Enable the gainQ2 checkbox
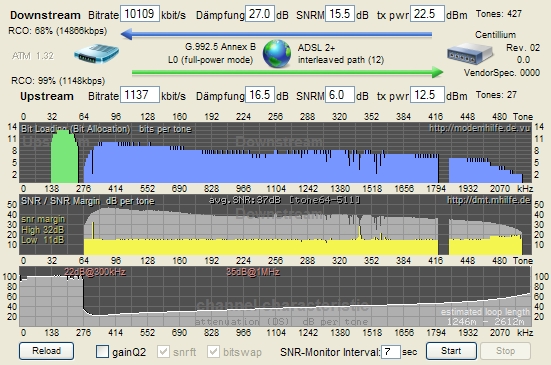Image resolution: width=551 pixels, height=365 pixels. [x=102, y=351]
